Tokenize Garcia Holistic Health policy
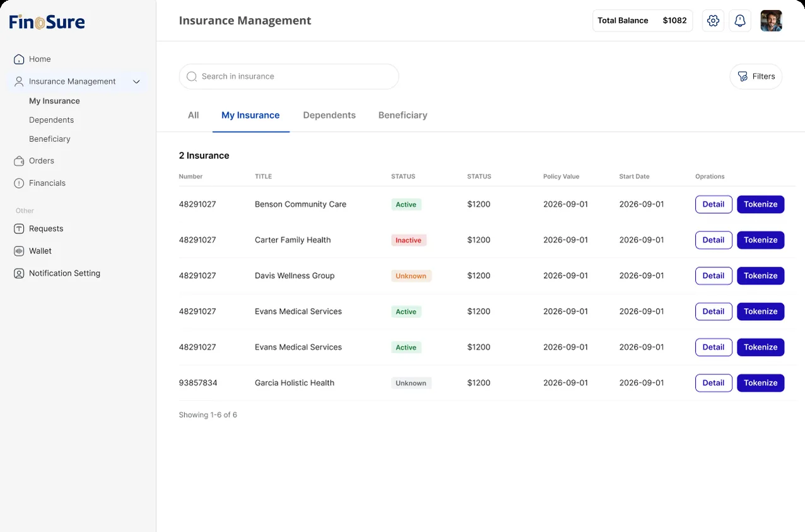Viewport: 805px width, 532px height. tap(760, 383)
